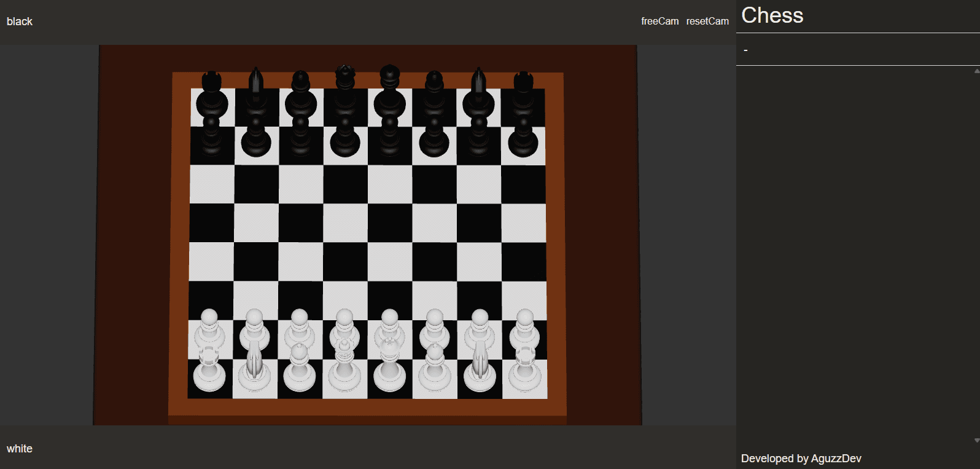Click the resetCam button
This screenshot has width=980, height=469.
click(x=707, y=21)
